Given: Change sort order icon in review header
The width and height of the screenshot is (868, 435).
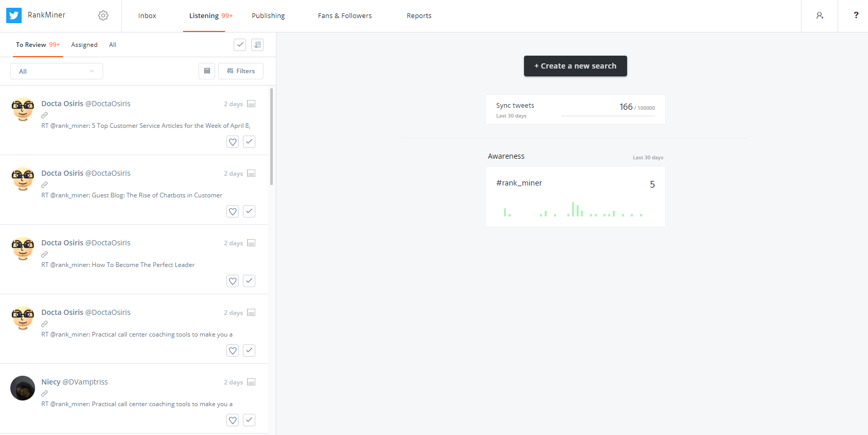Looking at the screenshot, I should 257,45.
